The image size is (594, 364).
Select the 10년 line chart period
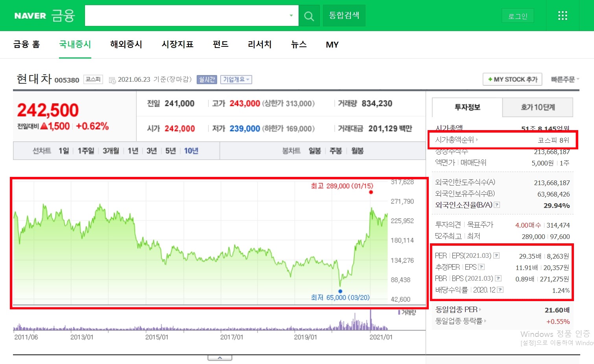(x=191, y=151)
